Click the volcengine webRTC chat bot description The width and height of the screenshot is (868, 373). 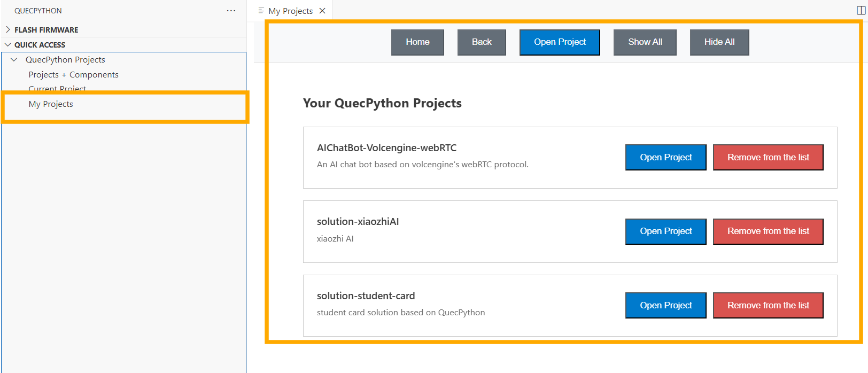tap(422, 165)
